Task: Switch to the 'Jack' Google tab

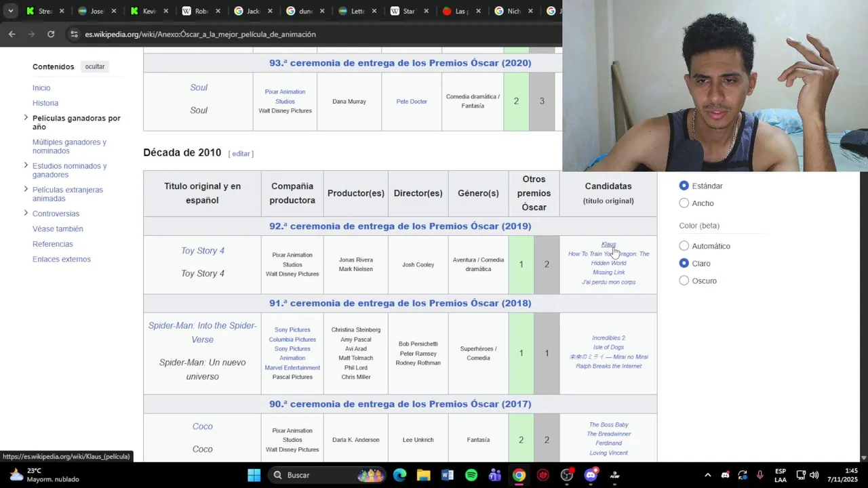Action: click(254, 11)
